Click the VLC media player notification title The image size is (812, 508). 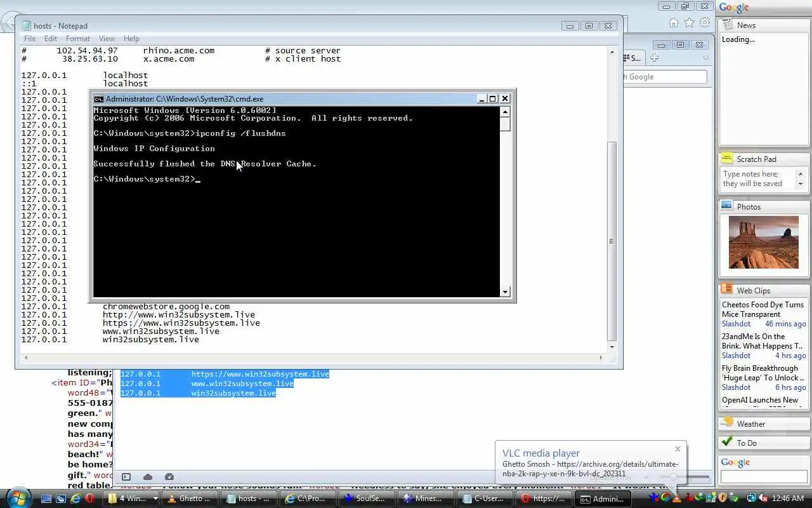click(x=541, y=453)
